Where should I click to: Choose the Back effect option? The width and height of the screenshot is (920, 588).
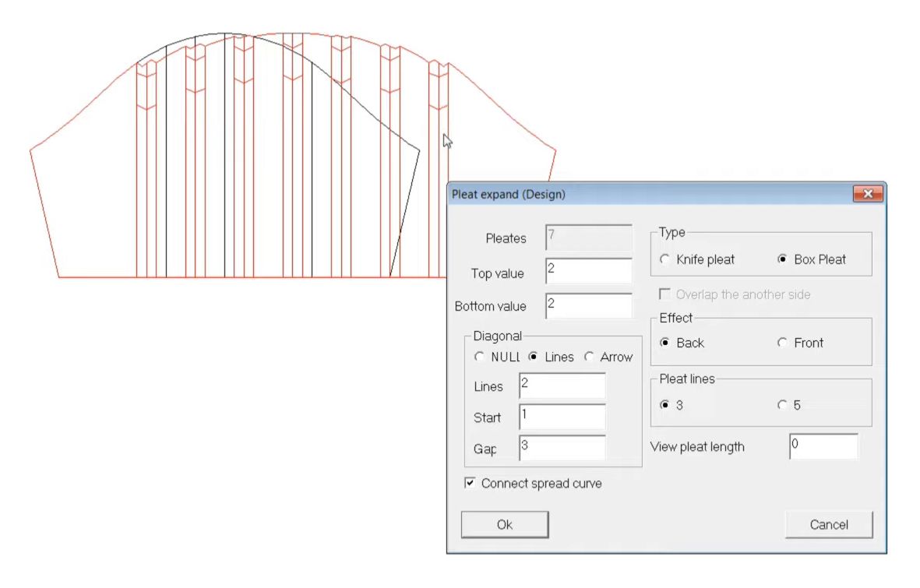coord(664,343)
